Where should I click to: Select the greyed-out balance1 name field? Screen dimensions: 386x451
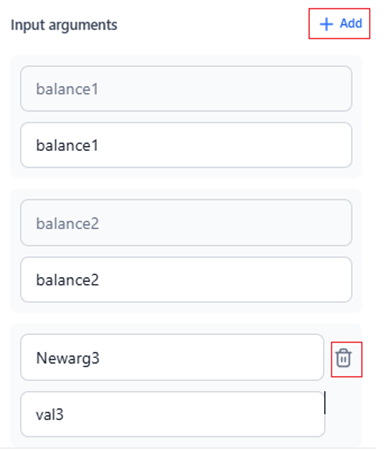pos(186,89)
